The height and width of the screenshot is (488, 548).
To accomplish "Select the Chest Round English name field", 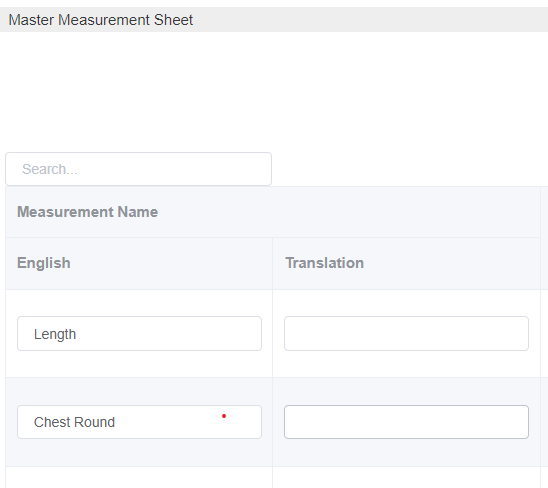I will coord(139,422).
